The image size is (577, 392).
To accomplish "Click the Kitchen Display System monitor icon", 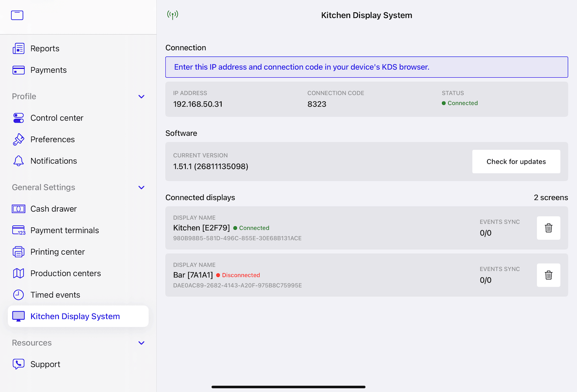I will click(18, 316).
